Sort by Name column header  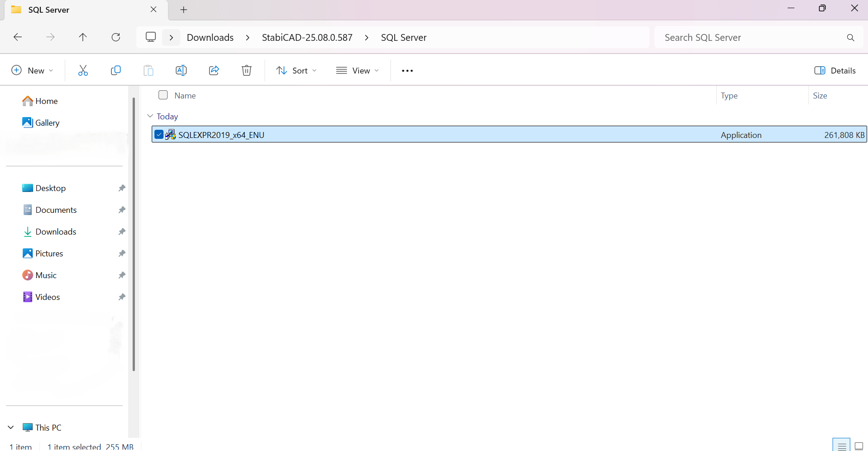pyautogui.click(x=185, y=96)
